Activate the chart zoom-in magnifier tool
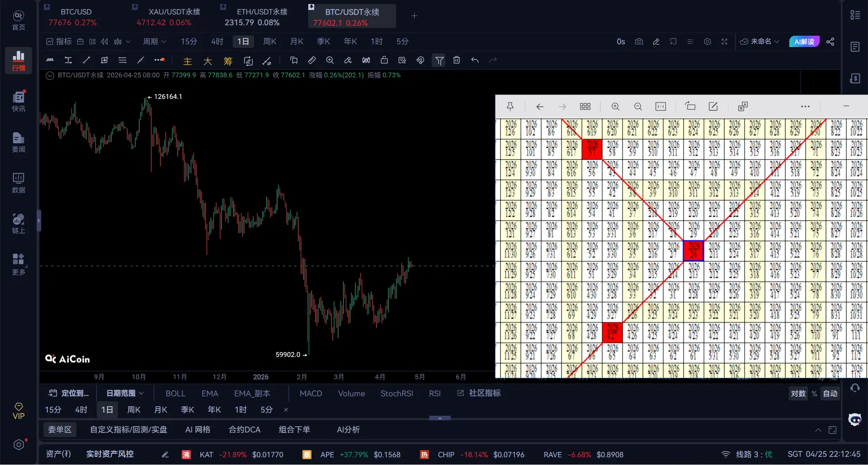Image resolution: width=868 pixels, height=465 pixels. click(x=330, y=60)
